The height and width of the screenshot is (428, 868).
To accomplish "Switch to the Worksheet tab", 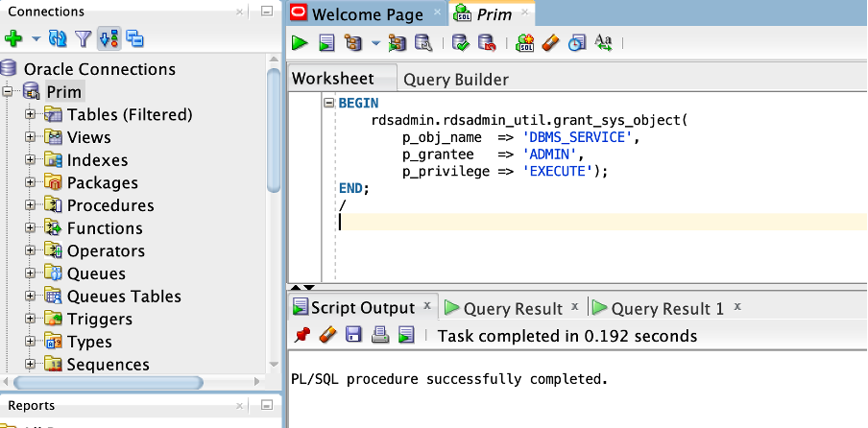I will tap(342, 78).
